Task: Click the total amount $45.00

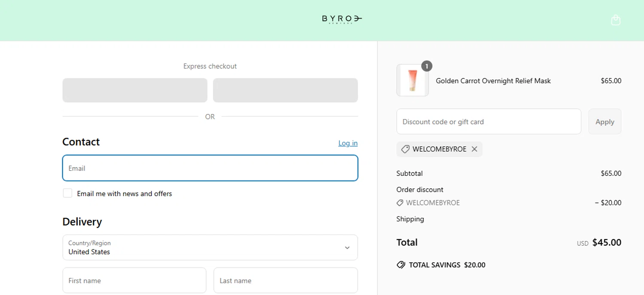Action: point(607,242)
